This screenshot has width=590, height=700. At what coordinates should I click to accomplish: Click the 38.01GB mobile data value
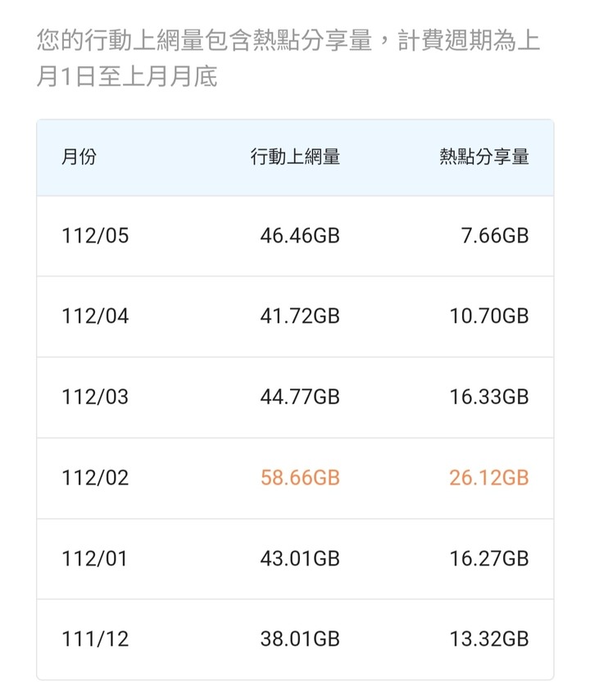coord(300,639)
